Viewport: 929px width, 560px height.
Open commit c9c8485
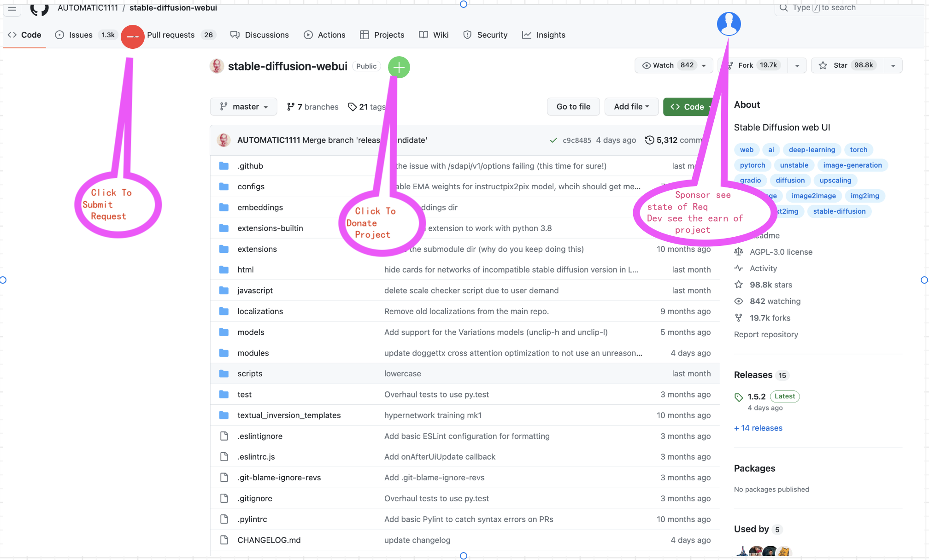tap(576, 140)
